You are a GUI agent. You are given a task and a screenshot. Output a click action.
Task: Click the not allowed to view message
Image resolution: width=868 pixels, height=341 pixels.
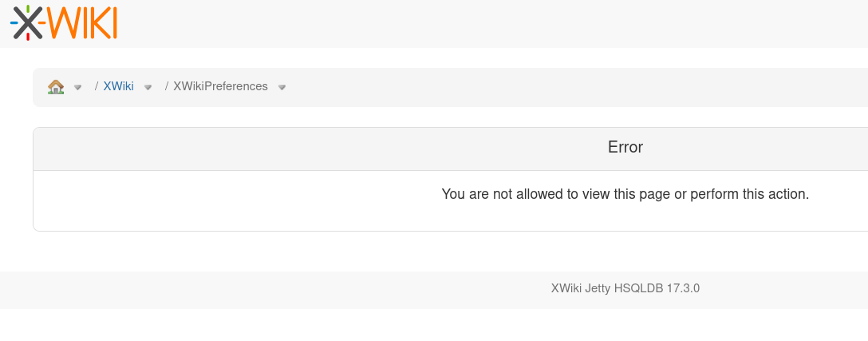(625, 194)
